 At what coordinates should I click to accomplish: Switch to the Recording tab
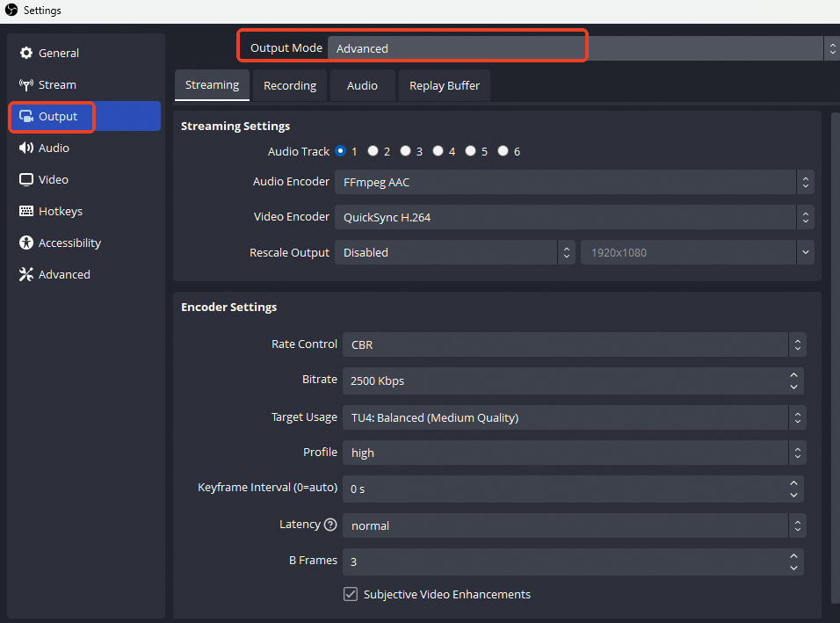pos(290,86)
